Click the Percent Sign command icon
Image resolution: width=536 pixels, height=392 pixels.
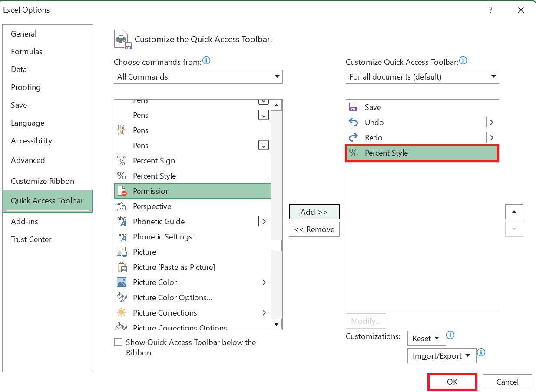coord(122,161)
